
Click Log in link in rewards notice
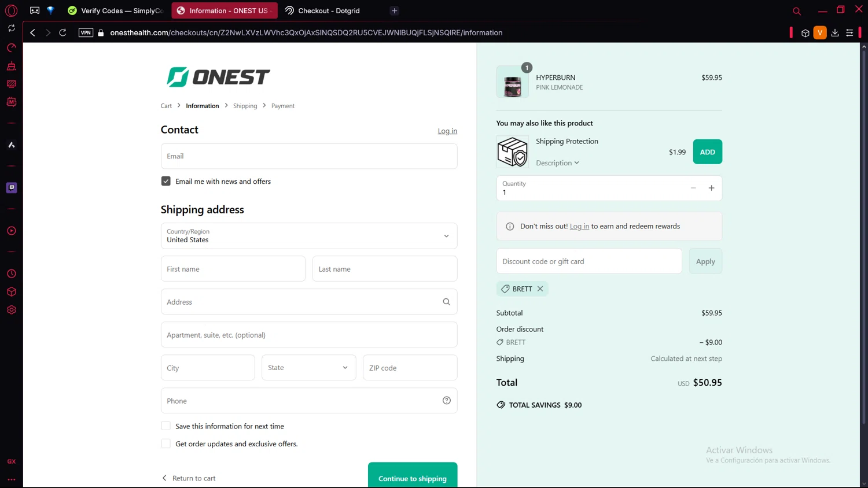pos(579,226)
